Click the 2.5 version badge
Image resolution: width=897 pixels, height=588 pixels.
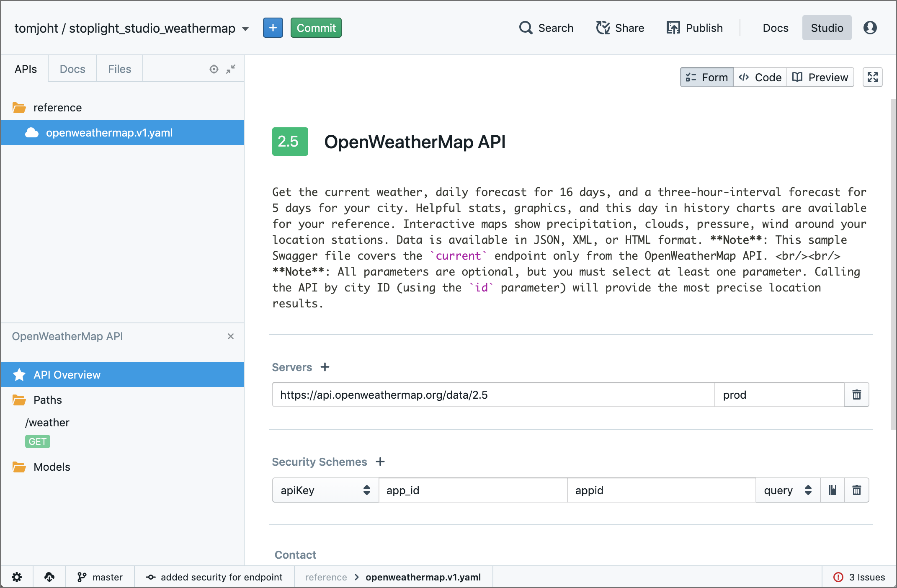(x=290, y=142)
